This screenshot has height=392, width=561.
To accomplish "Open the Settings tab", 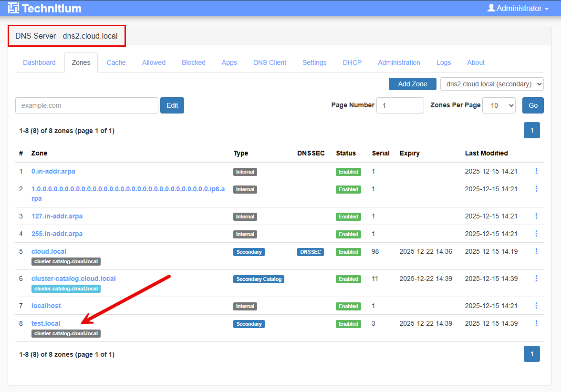I will (x=314, y=62).
